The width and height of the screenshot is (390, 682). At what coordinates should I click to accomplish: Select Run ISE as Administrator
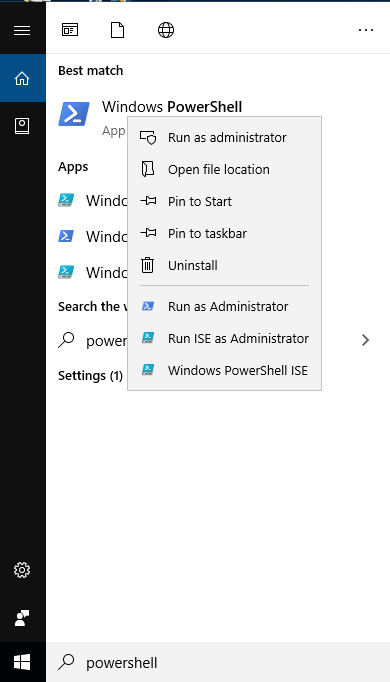[x=224, y=338]
